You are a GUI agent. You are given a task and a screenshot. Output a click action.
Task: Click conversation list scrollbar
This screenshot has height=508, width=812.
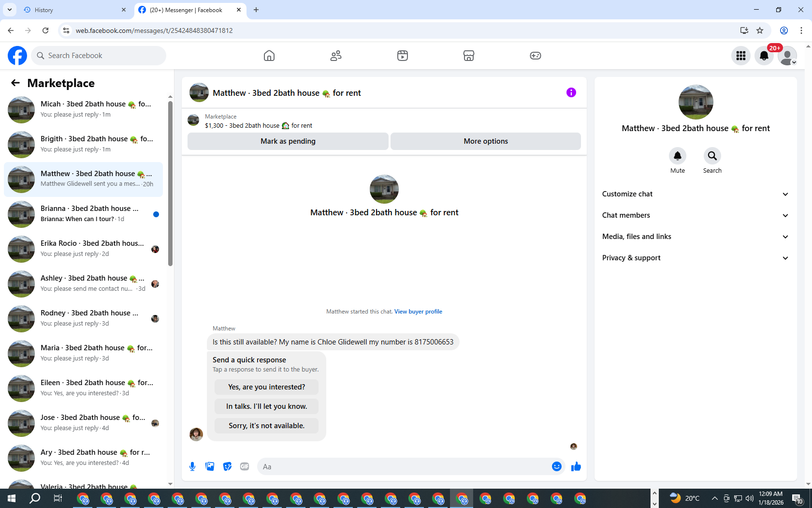click(170, 184)
